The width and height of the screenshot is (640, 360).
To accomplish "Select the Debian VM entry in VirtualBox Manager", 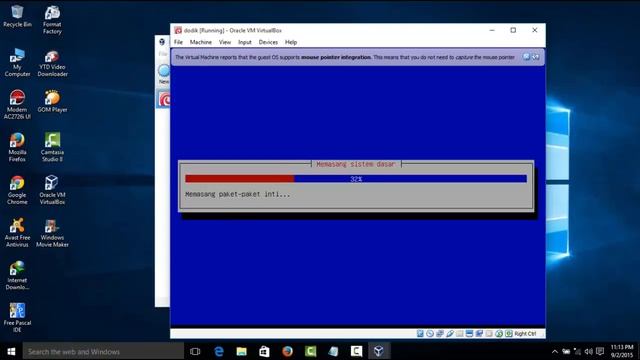I will click(163, 100).
